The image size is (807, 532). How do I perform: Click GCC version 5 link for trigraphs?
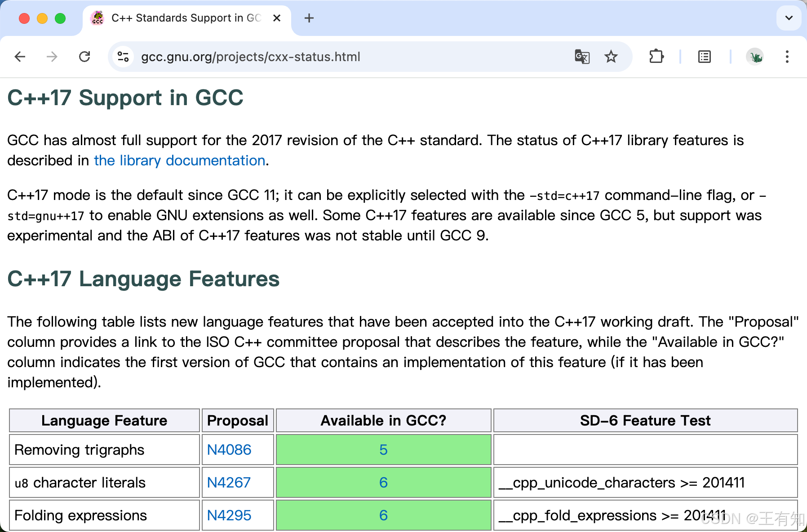tap(383, 450)
